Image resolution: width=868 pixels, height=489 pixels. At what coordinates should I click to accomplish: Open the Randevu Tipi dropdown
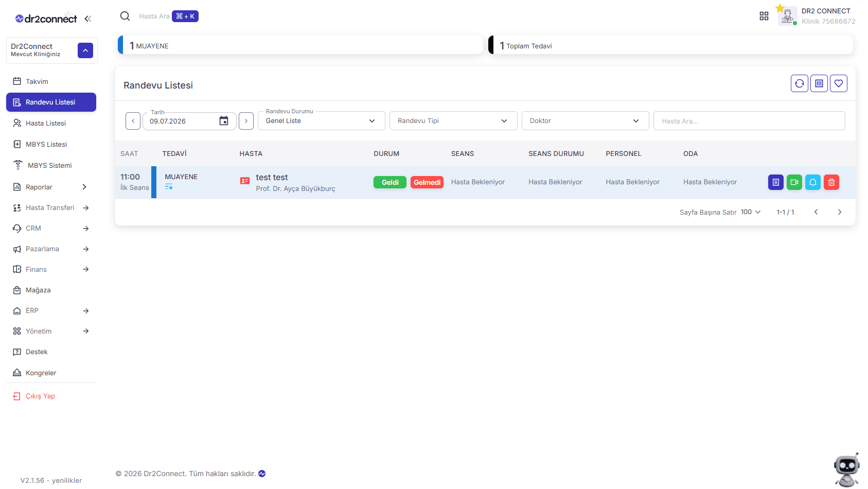coord(453,121)
